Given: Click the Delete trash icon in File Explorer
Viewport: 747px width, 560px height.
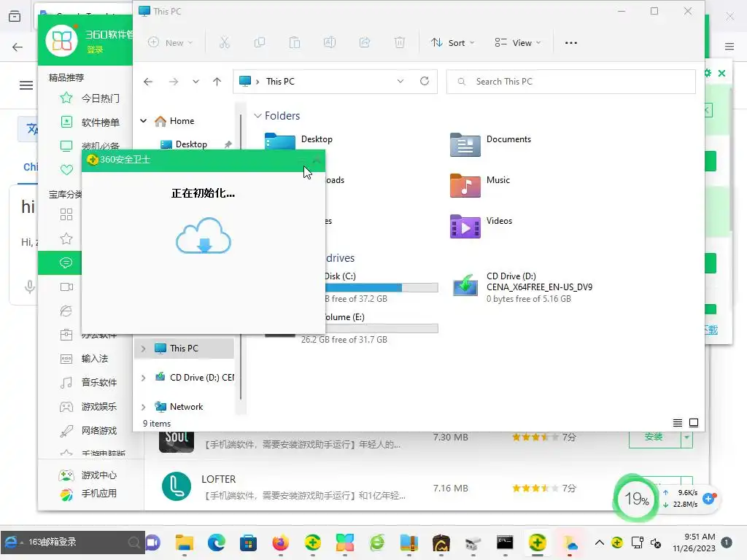Looking at the screenshot, I should pyautogui.click(x=400, y=43).
